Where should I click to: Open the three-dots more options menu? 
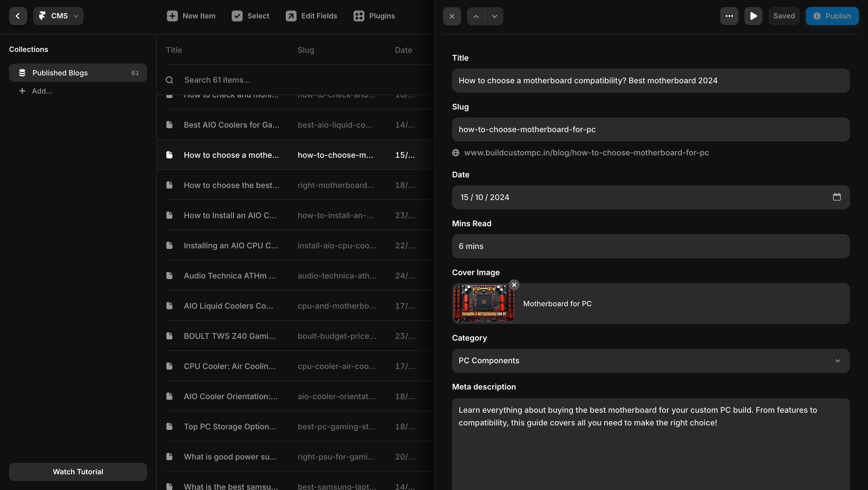[729, 16]
